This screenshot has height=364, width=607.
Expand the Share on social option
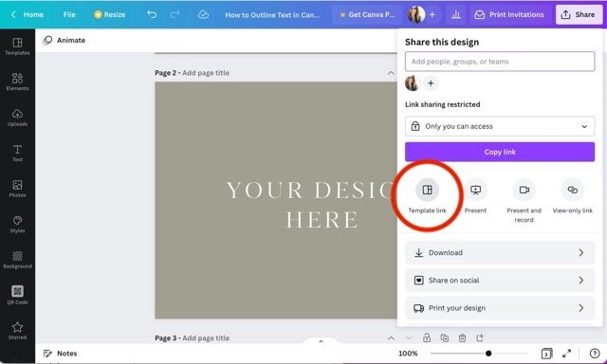500,281
